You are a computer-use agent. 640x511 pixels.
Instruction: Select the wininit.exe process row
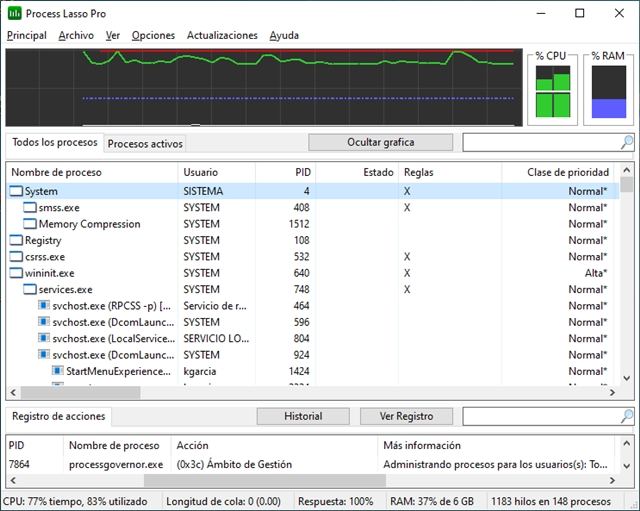(x=313, y=273)
